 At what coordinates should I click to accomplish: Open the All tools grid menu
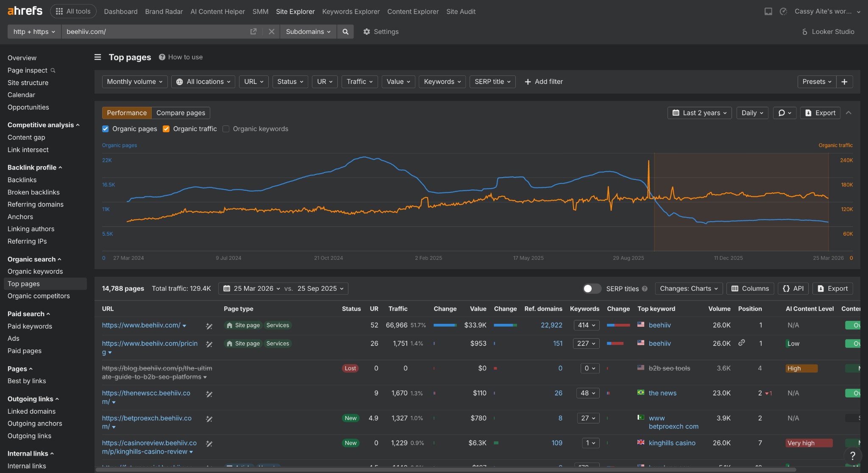coord(73,11)
